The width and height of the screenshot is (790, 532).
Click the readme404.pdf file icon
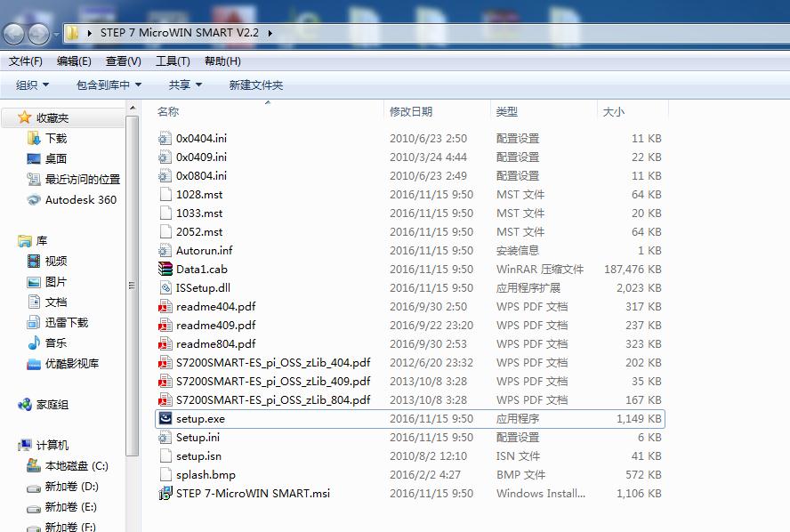[165, 306]
